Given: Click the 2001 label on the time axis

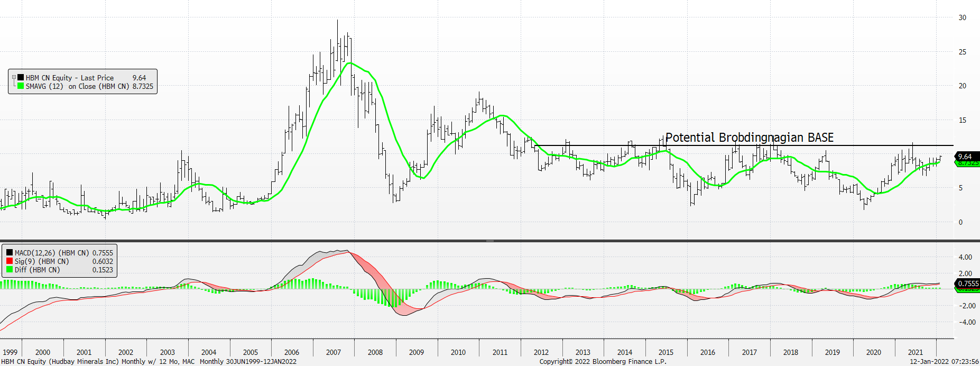Looking at the screenshot, I should coord(84,352).
